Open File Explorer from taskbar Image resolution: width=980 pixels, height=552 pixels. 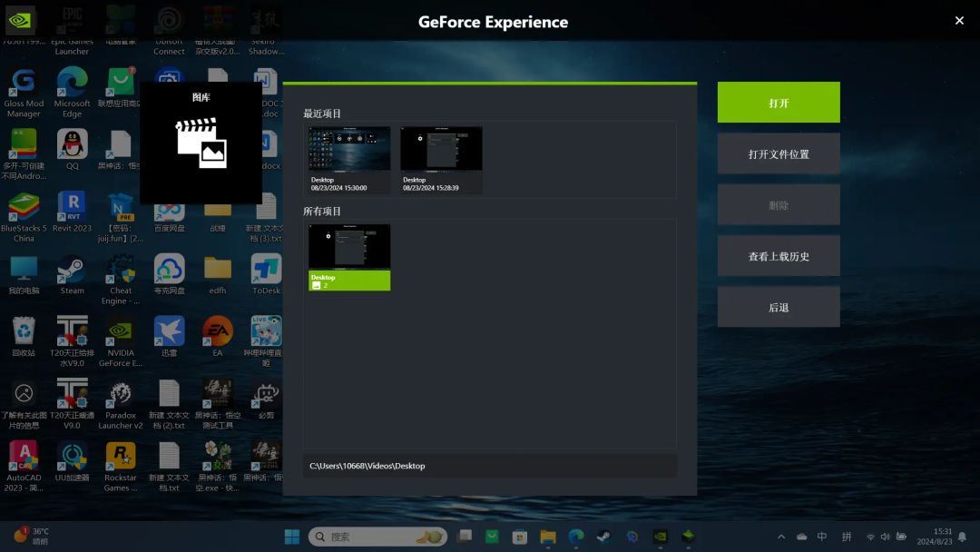[x=548, y=537]
